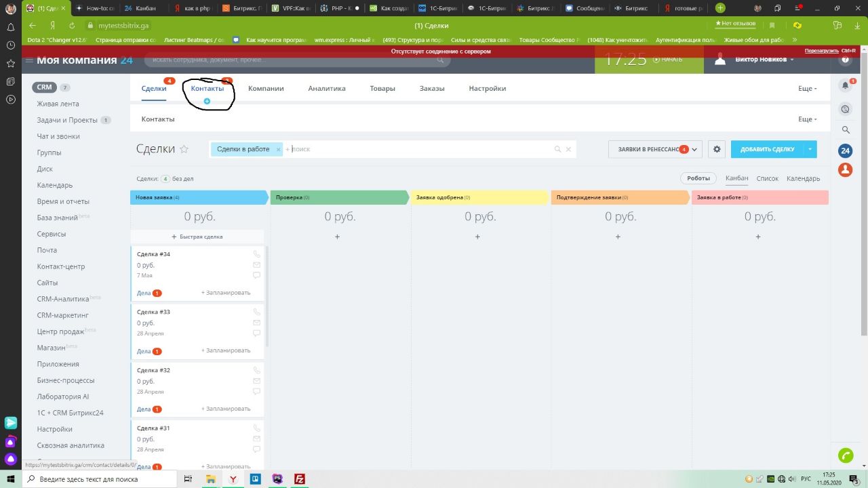Open the Сделка #31 card title
The height and width of the screenshot is (488, 868).
click(x=153, y=428)
